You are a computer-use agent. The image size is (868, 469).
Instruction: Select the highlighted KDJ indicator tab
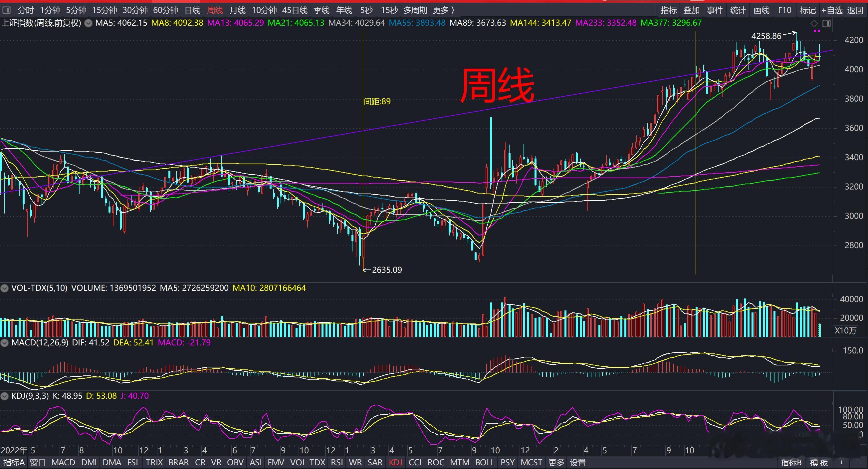(396, 463)
